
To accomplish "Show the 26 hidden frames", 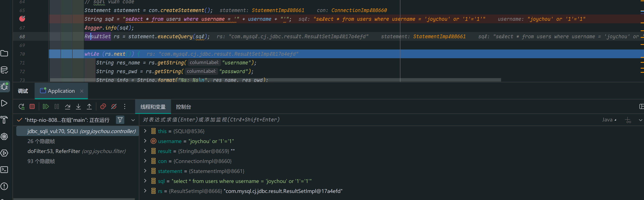I will 41,141.
